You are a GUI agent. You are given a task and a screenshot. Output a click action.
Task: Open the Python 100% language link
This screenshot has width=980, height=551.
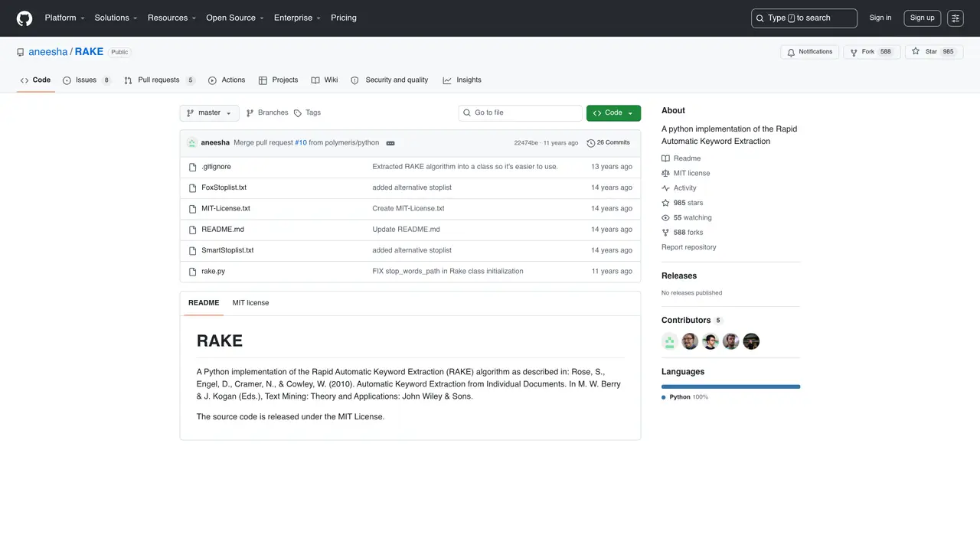[685, 398]
